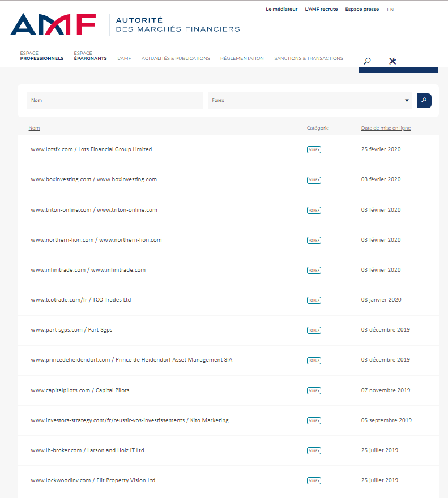Sort list by Nom column header
The height and width of the screenshot is (498, 448).
(34, 128)
